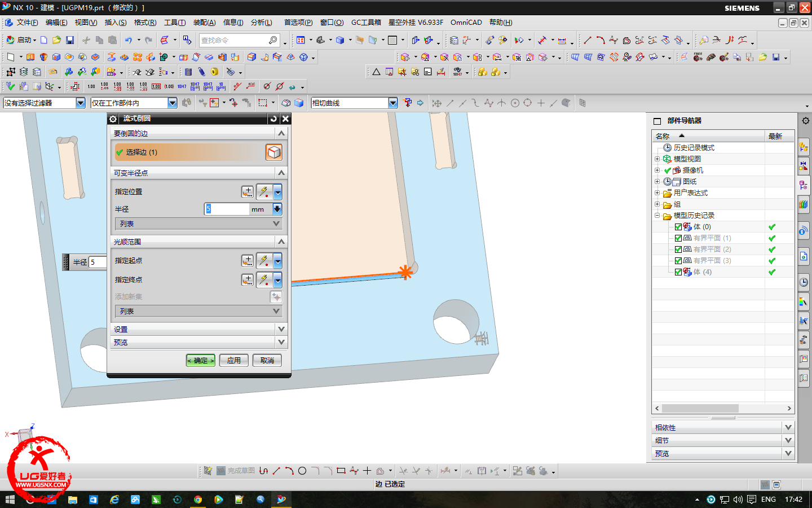Toggle checkbox for 体 (4)
This screenshot has height=508, width=812.
678,272
